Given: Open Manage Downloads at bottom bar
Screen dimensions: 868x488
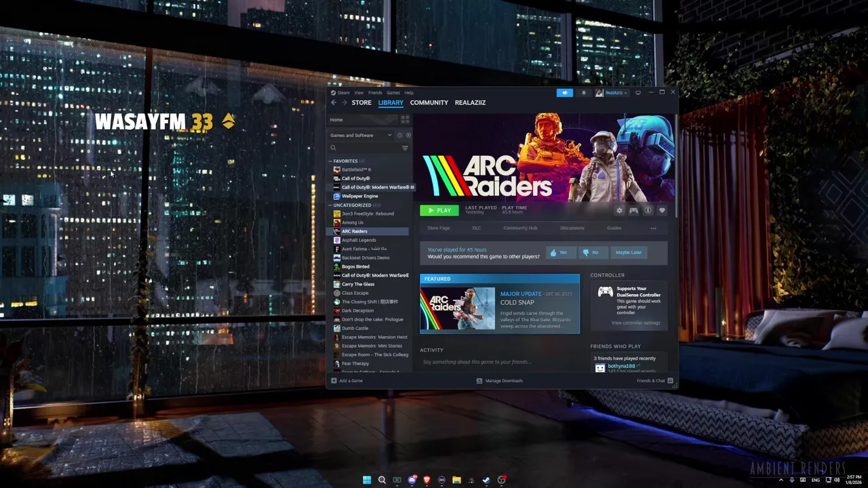Looking at the screenshot, I should (500, 381).
